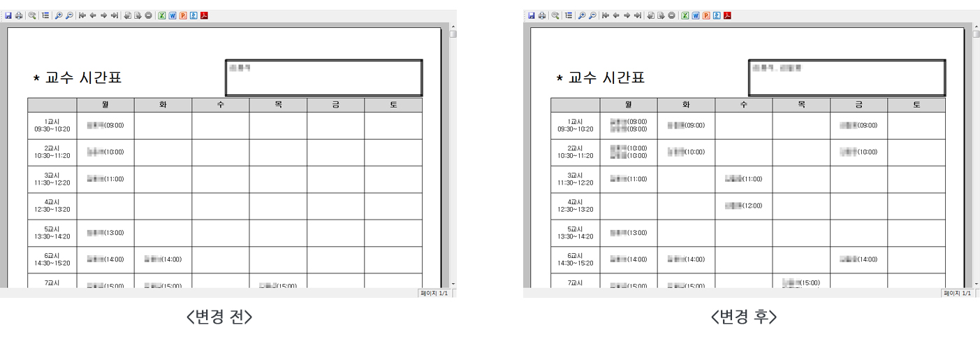Viewport: 980px width, 337px height.
Task: Export to PowerPoint from the left viewer toolbar
Action: tap(183, 15)
